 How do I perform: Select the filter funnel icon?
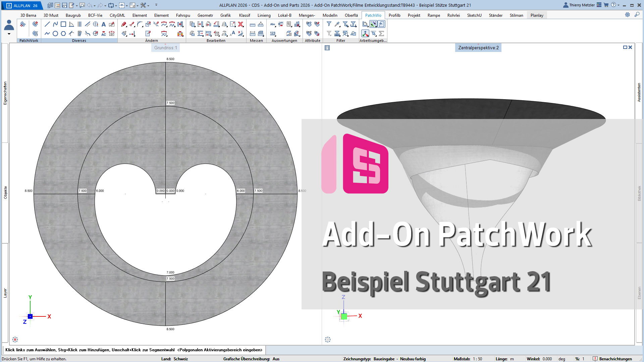(329, 24)
